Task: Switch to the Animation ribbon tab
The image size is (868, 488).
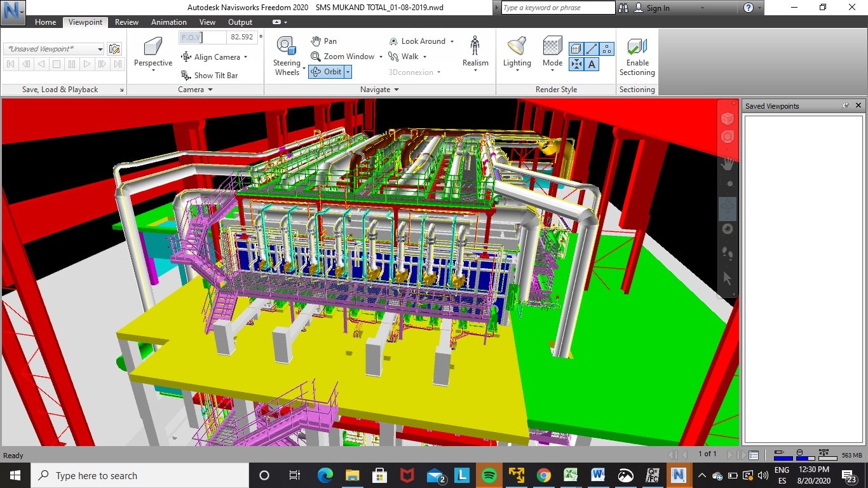Action: tap(169, 22)
